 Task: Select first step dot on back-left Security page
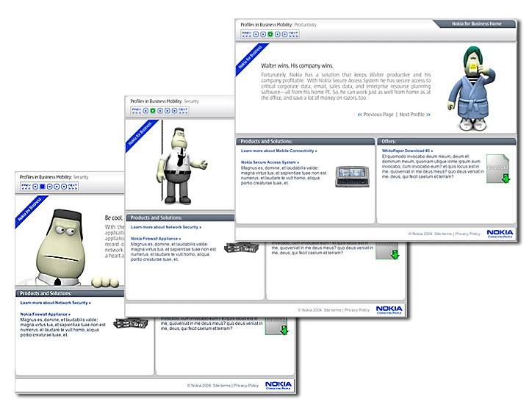[35, 187]
